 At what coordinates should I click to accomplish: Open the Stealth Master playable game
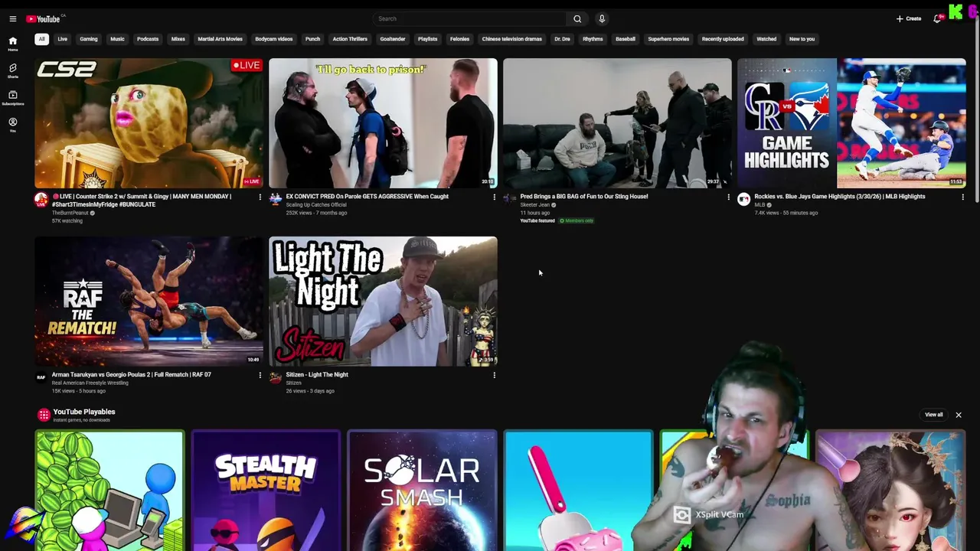[x=266, y=491]
